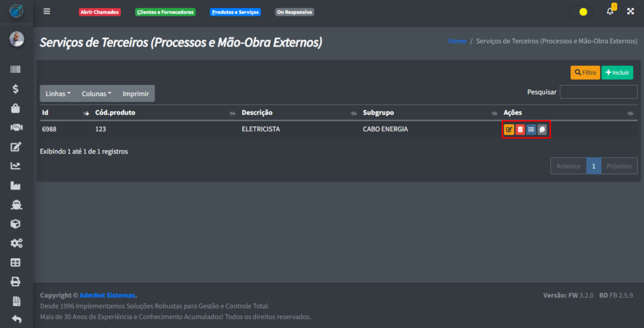Open the notifications bell

tap(609, 11)
